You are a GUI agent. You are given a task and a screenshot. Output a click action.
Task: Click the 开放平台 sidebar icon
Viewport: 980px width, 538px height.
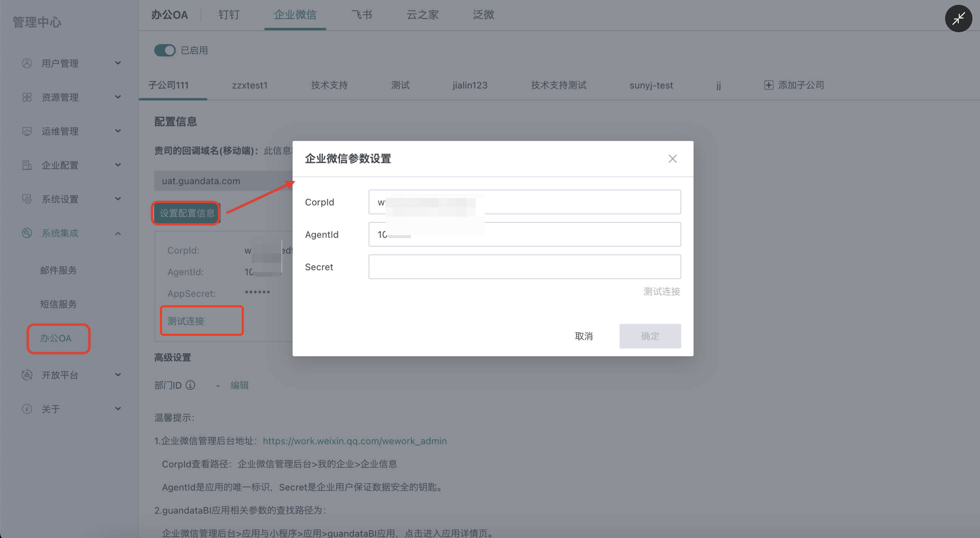click(x=27, y=375)
